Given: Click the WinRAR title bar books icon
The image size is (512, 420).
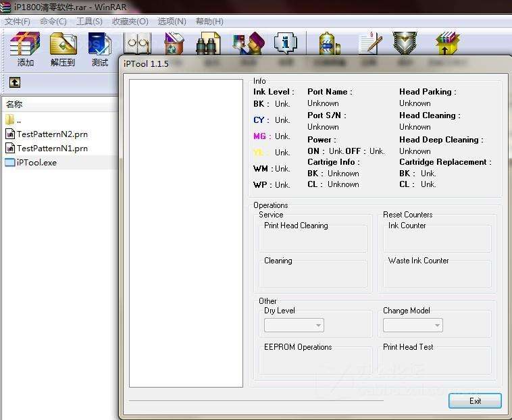Looking at the screenshot, I should 5,7.
